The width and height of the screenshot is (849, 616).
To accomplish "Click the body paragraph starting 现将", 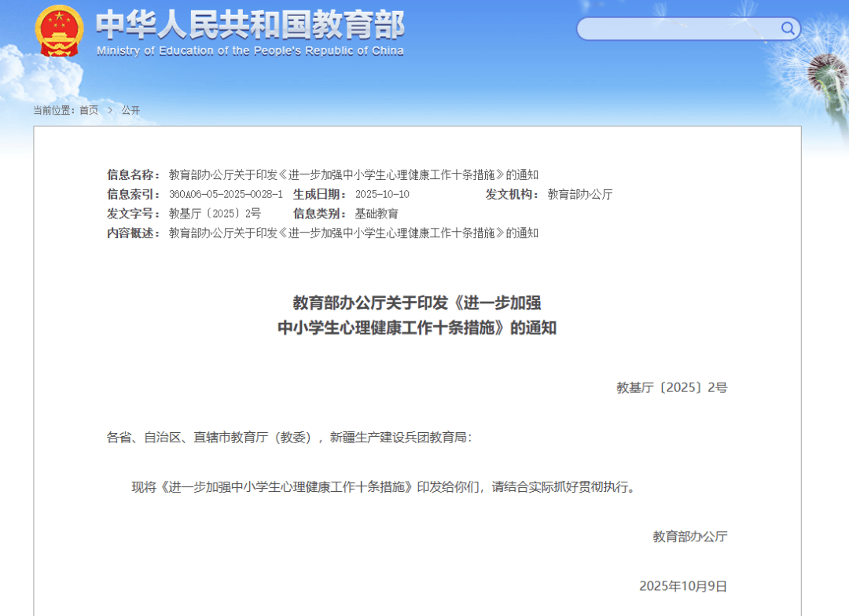I will [383, 487].
